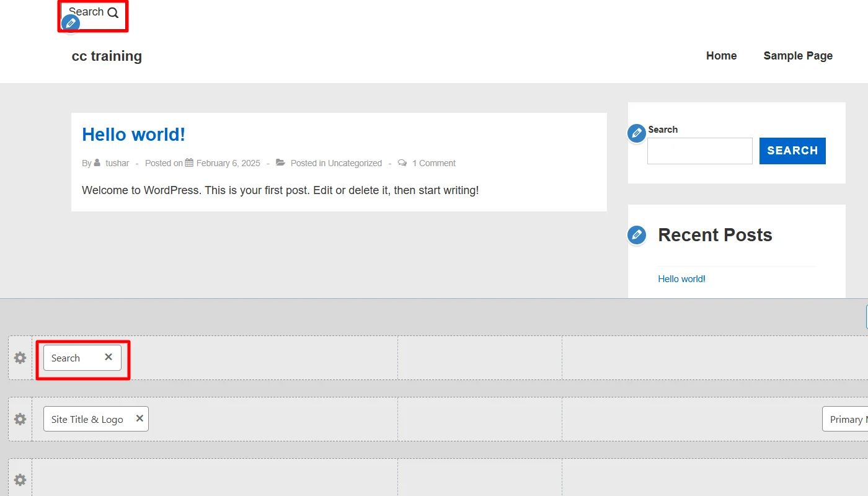Open the Sample Page menu item
Screen dimensions: 868x496
(x=798, y=56)
